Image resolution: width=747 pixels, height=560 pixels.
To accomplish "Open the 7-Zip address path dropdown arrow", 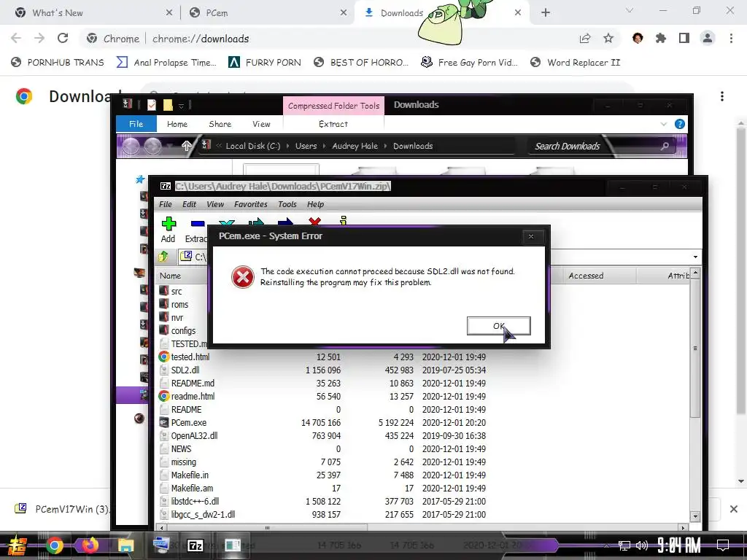I will point(695,257).
